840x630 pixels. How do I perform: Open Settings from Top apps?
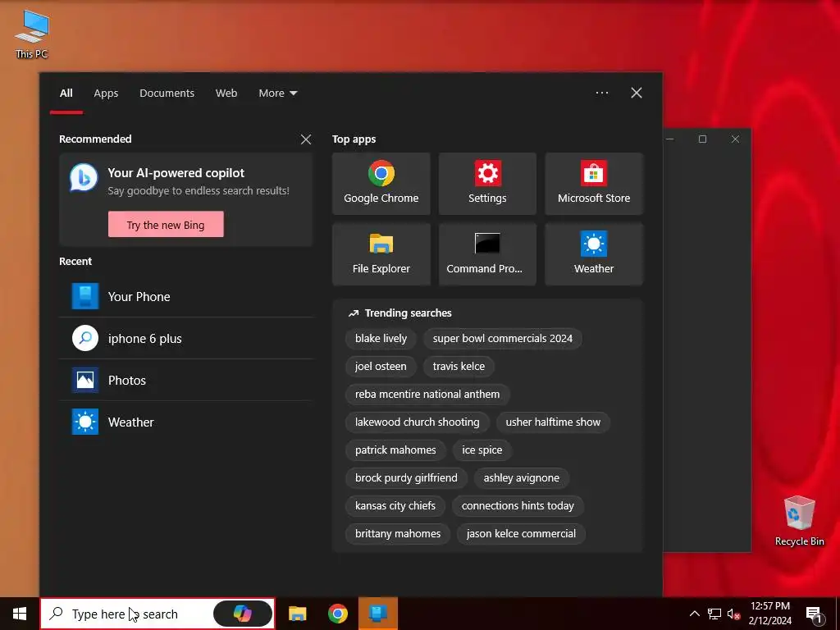pyautogui.click(x=487, y=184)
